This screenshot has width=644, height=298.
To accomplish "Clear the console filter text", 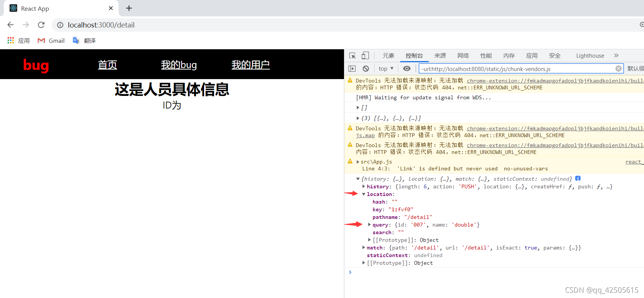I will point(618,68).
